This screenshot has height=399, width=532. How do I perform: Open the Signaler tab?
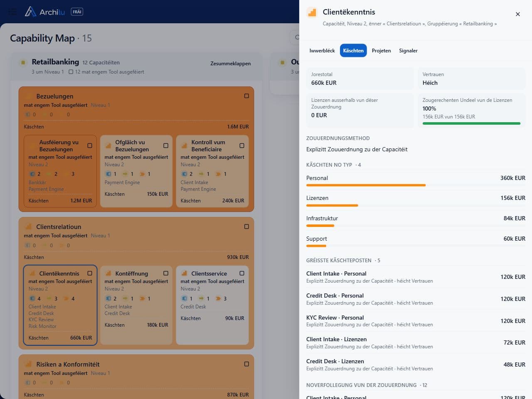[408, 51]
